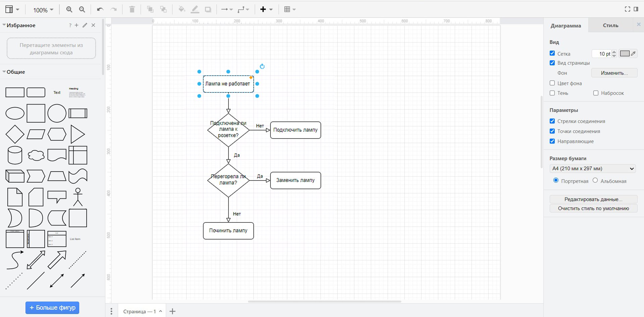Image resolution: width=644 pixels, height=317 pixels.
Task: Edit the Избранное library with pencil icon
Action: [85, 25]
